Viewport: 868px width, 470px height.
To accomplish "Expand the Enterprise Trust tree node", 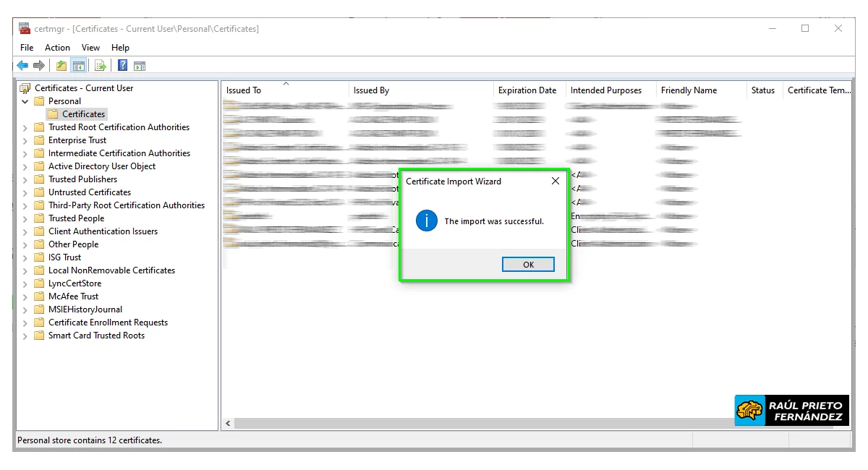I will pos(25,140).
